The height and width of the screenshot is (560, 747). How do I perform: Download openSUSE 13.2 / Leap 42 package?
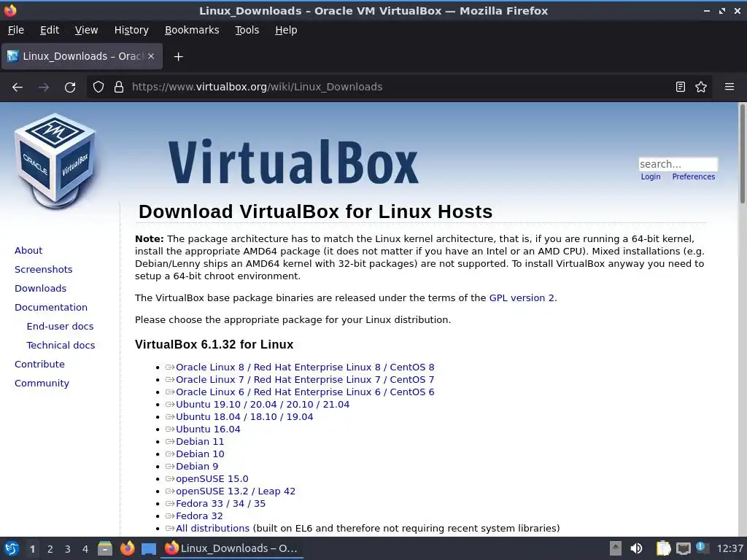(x=236, y=491)
